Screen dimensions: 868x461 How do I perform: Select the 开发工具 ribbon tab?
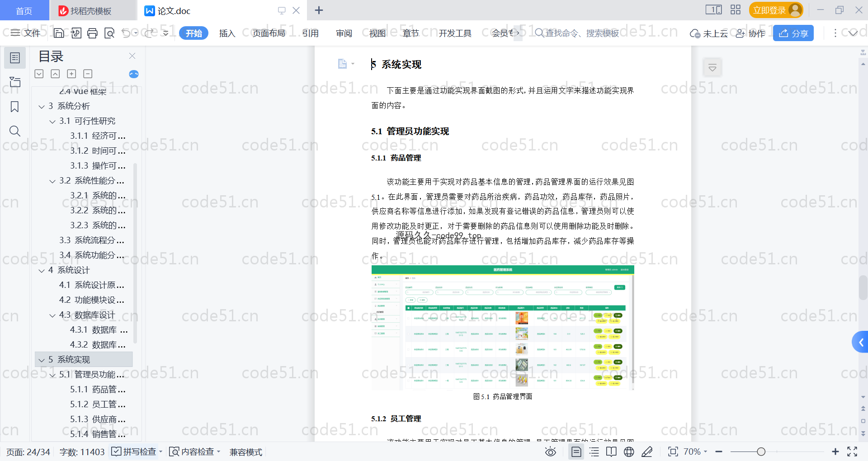(x=455, y=33)
